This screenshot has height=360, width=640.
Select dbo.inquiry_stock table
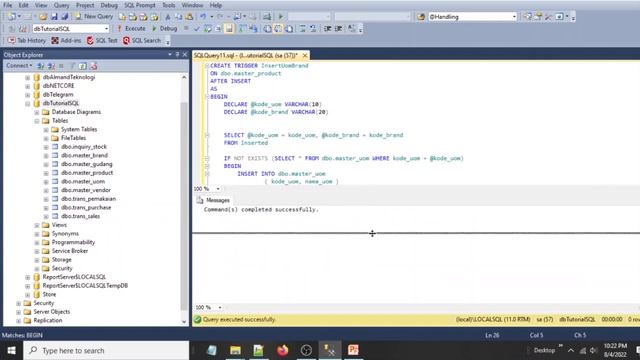84,147
